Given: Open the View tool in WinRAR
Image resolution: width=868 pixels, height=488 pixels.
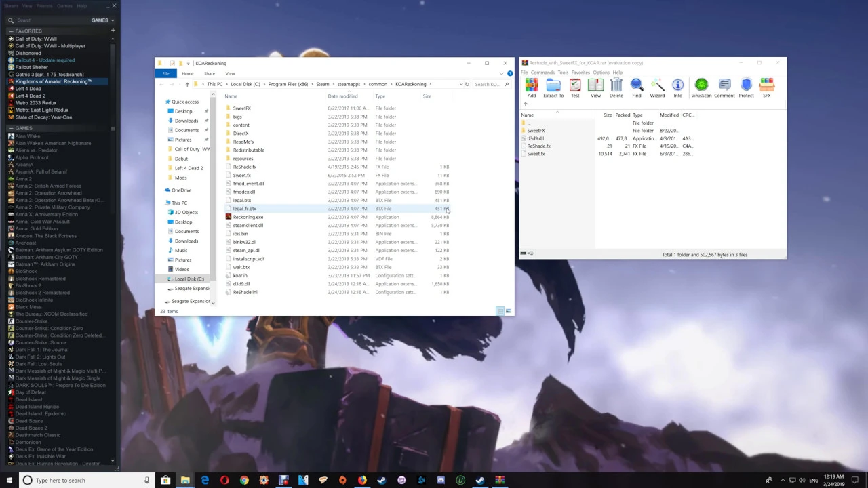Looking at the screenshot, I should point(595,87).
